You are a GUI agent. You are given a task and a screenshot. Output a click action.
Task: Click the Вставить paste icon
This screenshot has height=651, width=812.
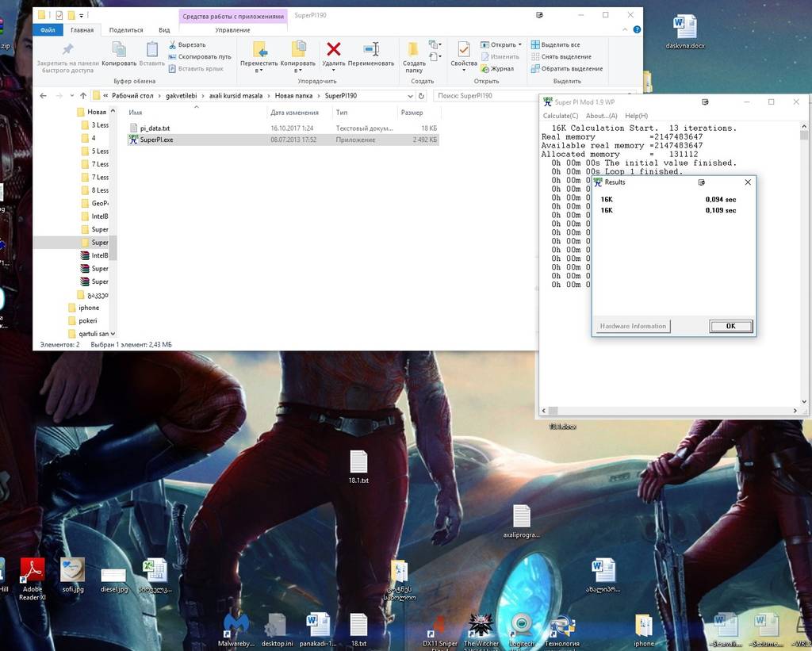[151, 54]
